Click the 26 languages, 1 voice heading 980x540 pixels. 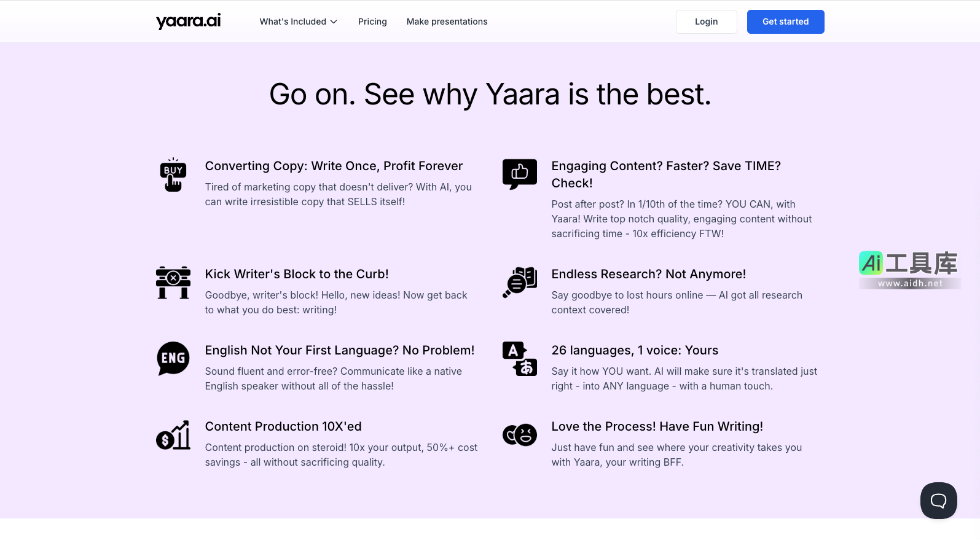(635, 350)
